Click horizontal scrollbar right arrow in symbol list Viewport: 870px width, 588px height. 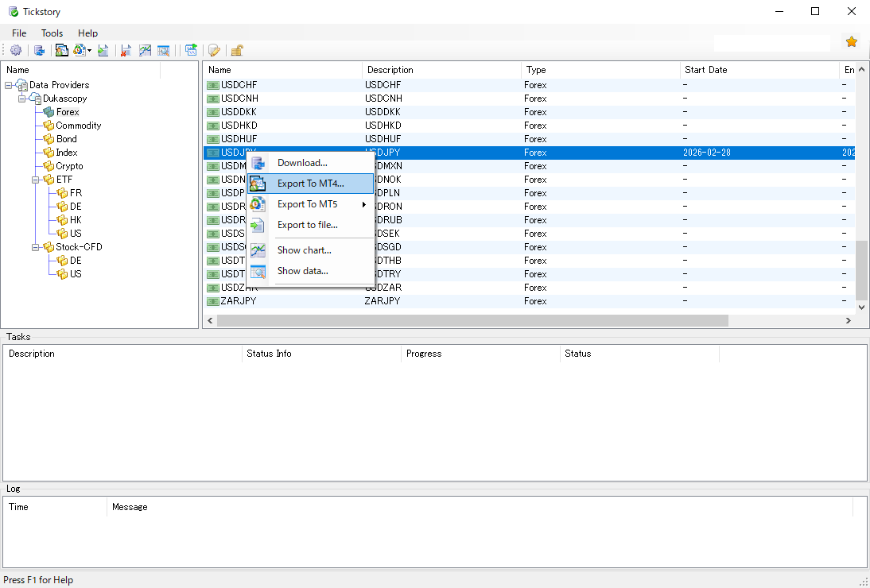849,320
